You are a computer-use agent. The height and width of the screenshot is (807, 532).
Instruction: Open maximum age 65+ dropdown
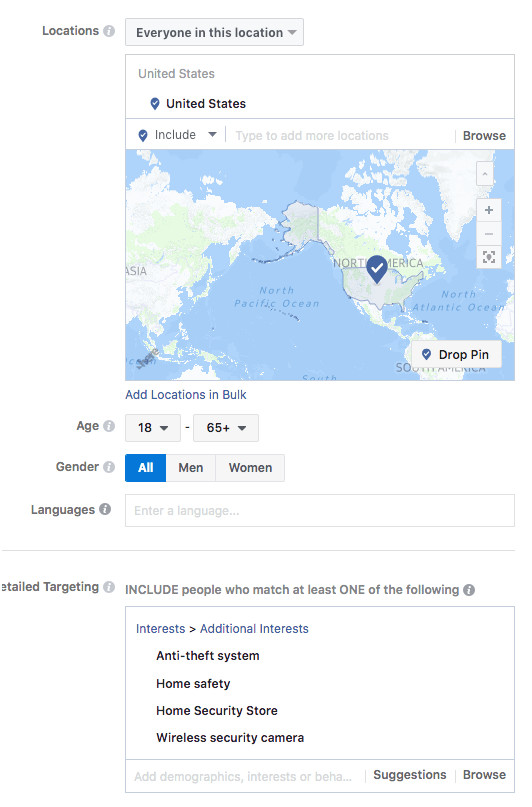(226, 428)
